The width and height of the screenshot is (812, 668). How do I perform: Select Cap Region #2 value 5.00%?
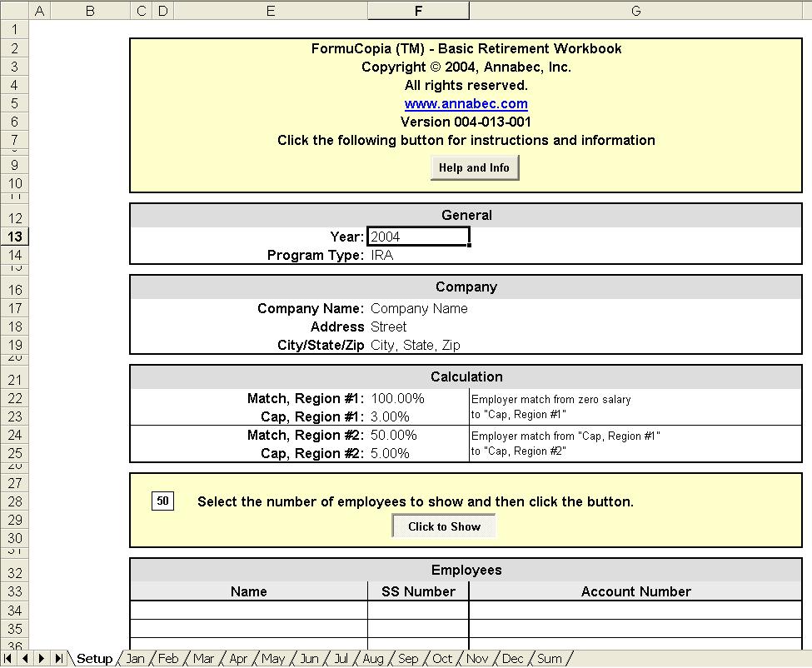pyautogui.click(x=418, y=453)
